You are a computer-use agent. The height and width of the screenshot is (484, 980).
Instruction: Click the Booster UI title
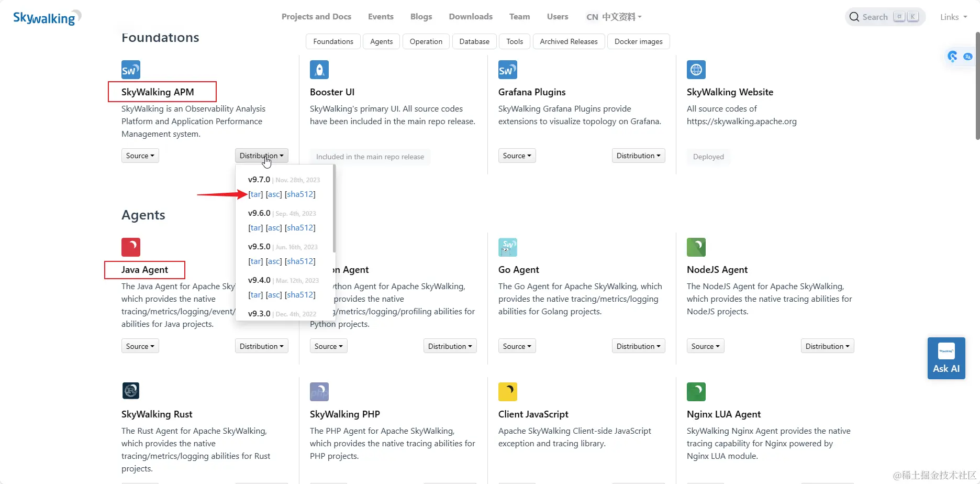[x=332, y=92]
